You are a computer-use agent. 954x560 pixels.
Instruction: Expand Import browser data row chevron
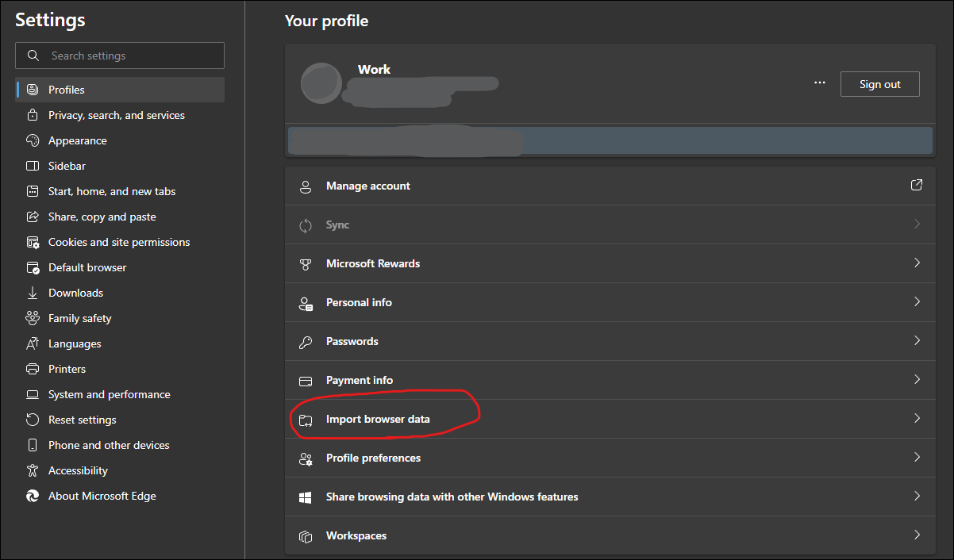click(x=917, y=418)
